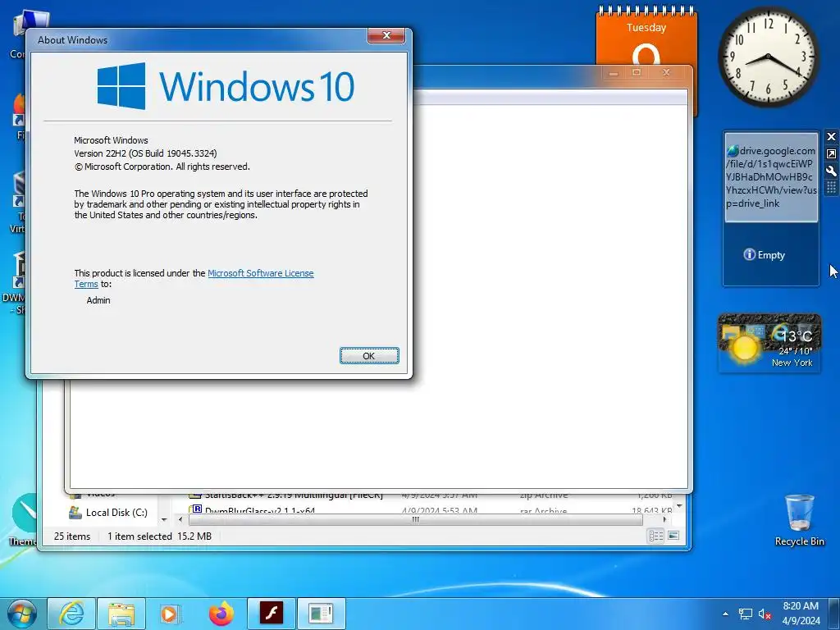Close the blank window behind the dialog
The image size is (840, 630).
click(x=666, y=72)
